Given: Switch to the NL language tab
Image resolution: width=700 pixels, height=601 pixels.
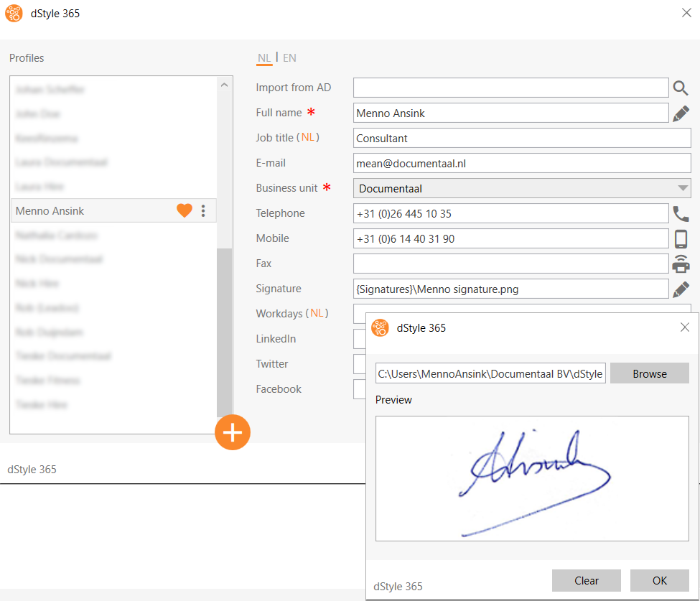Looking at the screenshot, I should (x=264, y=58).
